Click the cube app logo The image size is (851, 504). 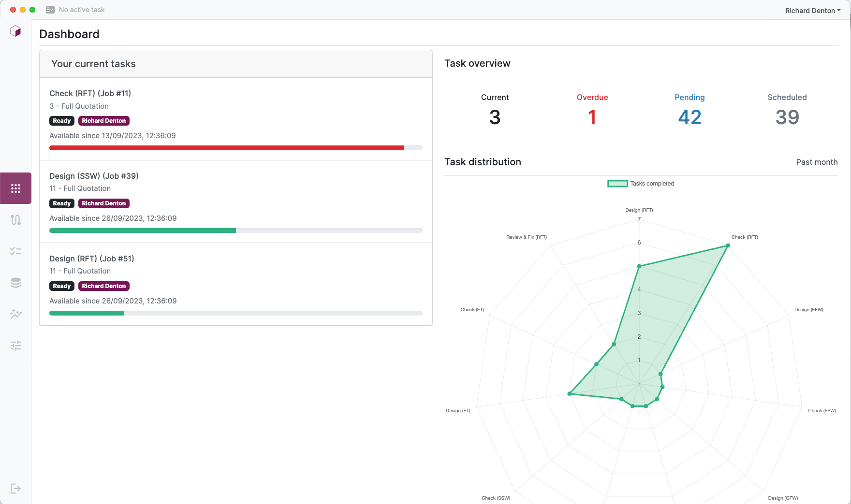point(15,31)
